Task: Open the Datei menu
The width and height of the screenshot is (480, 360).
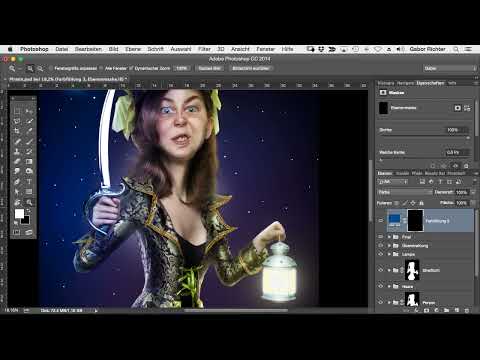Action: click(x=62, y=49)
